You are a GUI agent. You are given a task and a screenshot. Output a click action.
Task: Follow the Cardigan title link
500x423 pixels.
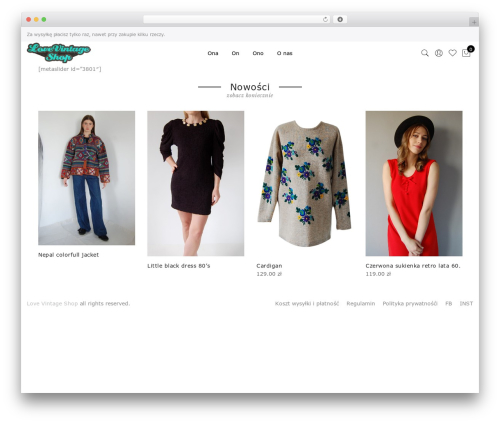coord(269,266)
